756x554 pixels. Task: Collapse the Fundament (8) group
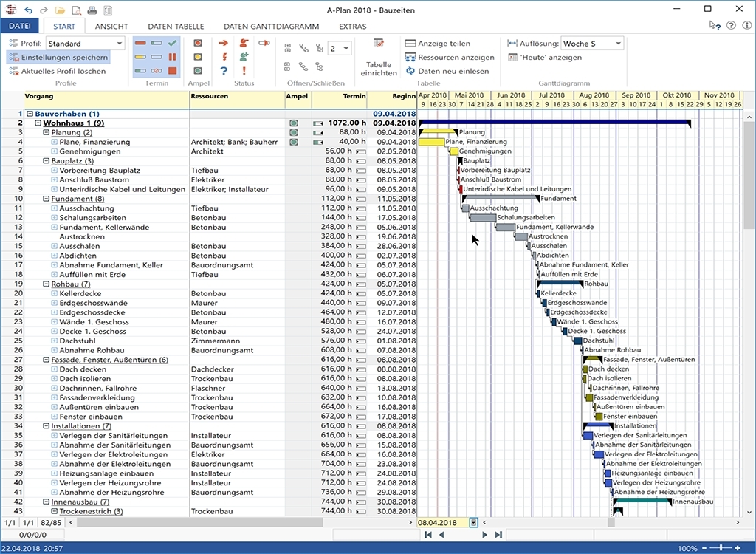click(46, 199)
